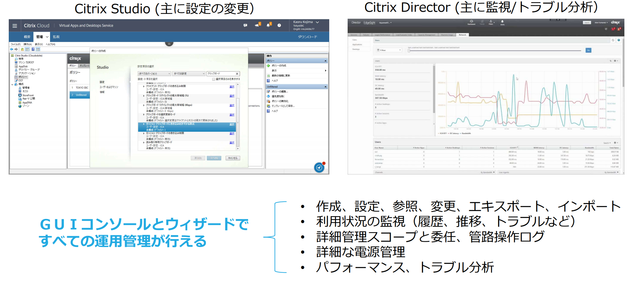Click the refresh icon on the Users panel

(613, 40)
